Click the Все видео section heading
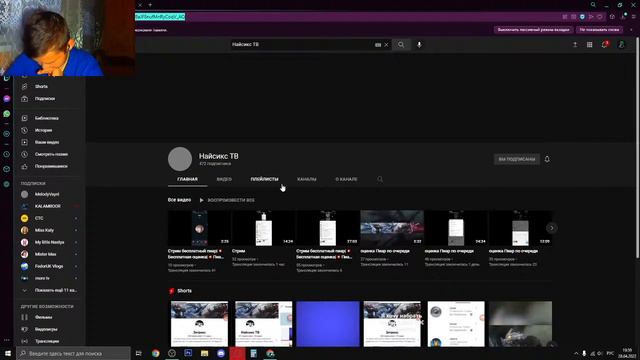This screenshot has width=640, height=360. [x=179, y=200]
